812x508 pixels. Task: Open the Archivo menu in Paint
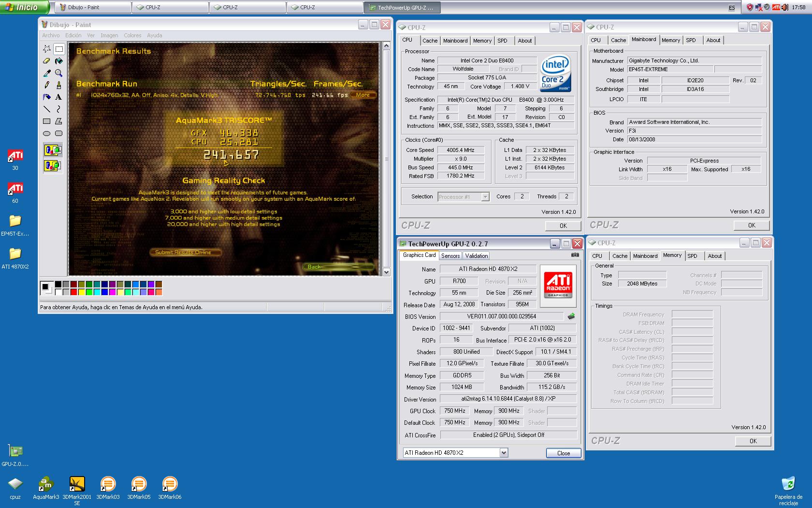[x=51, y=35]
